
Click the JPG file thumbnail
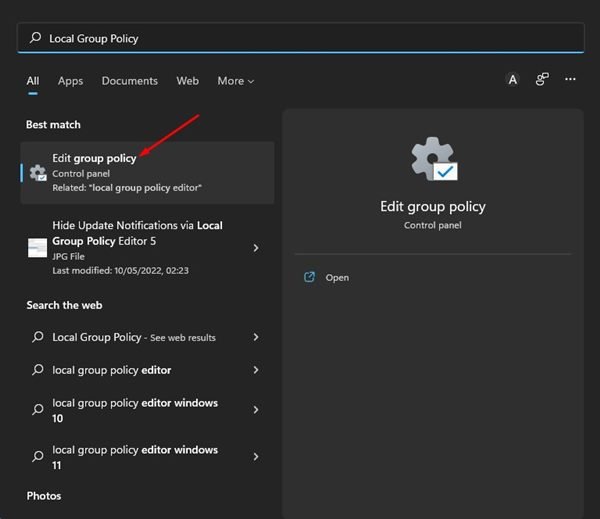(x=38, y=248)
